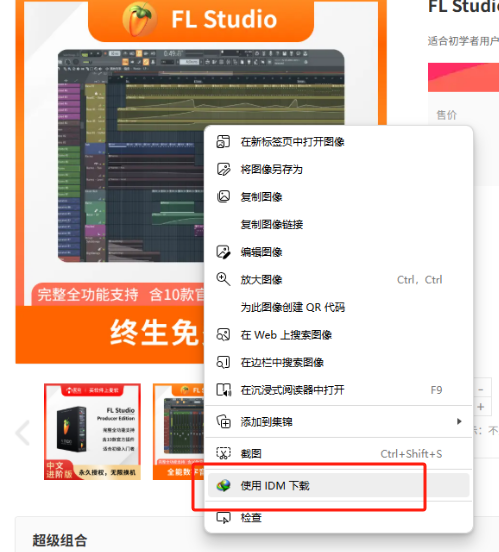Screen dimensions: 499x552
Task: Click the magnifier icon for 放大图像
Action: (x=223, y=280)
